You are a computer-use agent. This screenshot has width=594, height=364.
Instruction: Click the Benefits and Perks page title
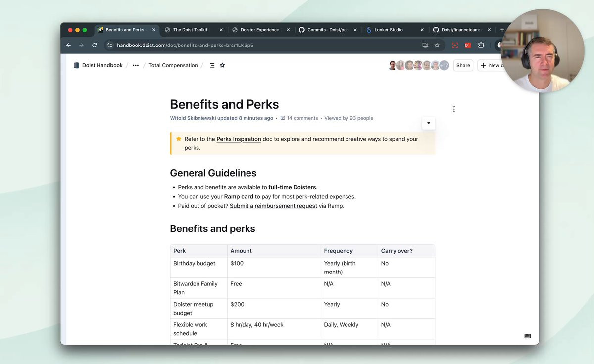pyautogui.click(x=224, y=104)
